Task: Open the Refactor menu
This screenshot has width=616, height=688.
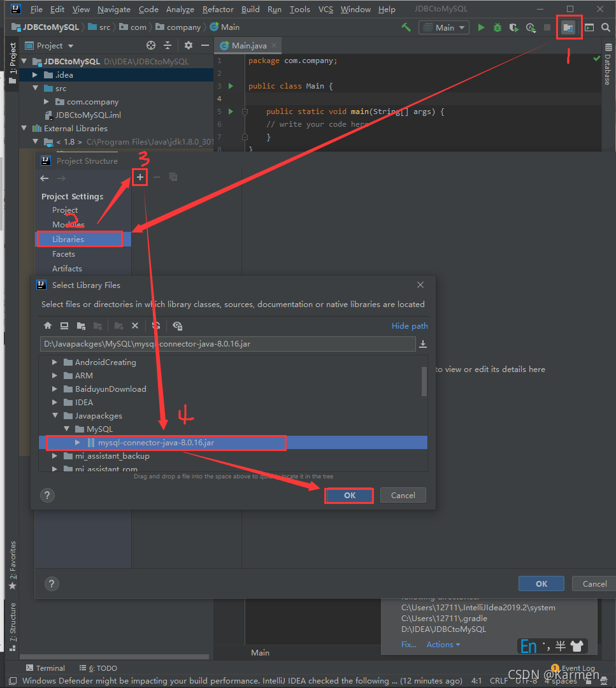Action: 218,9
